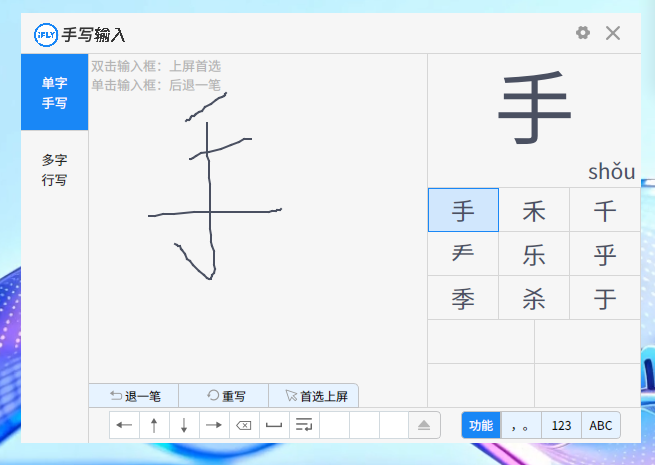Switch to 多字行写 multi-character mode
The width and height of the screenshot is (655, 465).
pyautogui.click(x=54, y=170)
